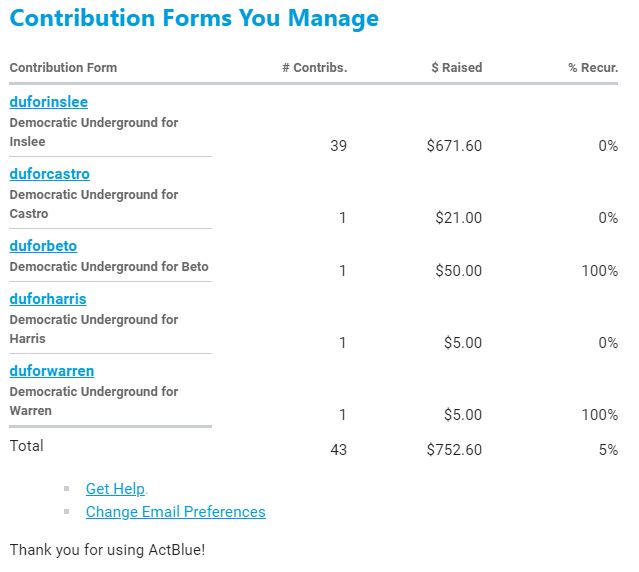The image size is (639, 572).
Task: Select the $671.60 raised amount for Inslee
Action: pos(454,146)
